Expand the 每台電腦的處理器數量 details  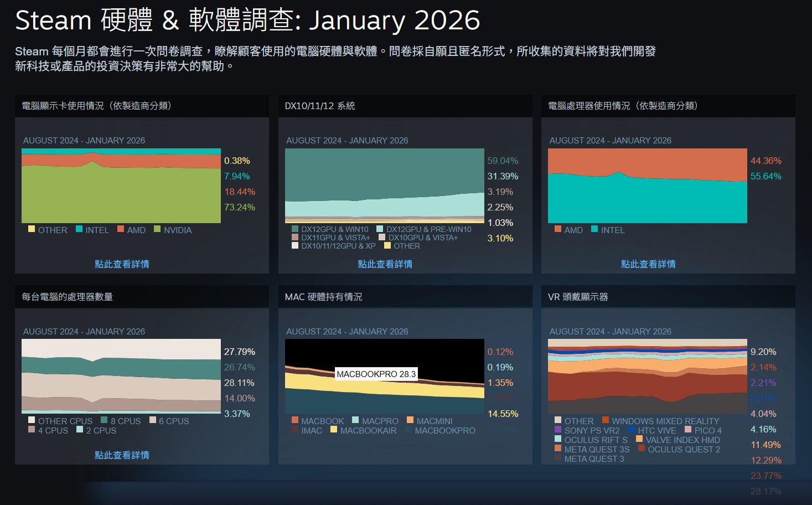(121, 455)
